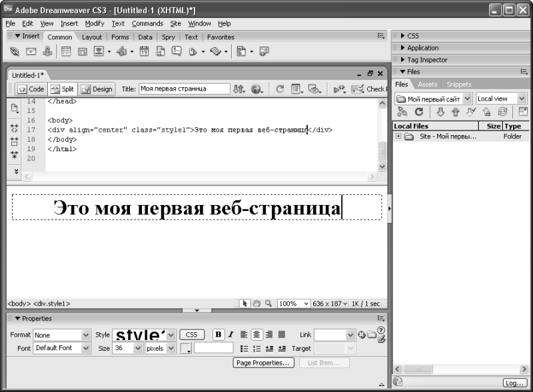This screenshot has height=392, width=533.
Task: Open the Commands menu
Action: (147, 23)
